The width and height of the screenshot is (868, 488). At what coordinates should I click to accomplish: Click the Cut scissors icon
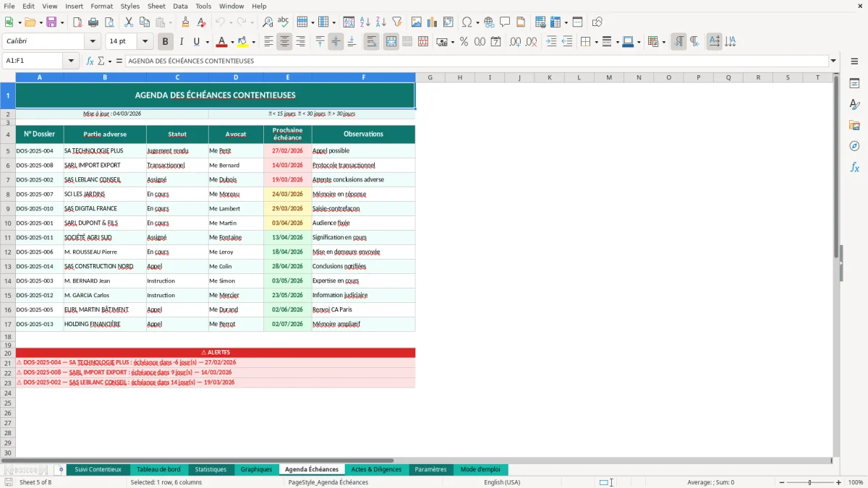(x=129, y=22)
